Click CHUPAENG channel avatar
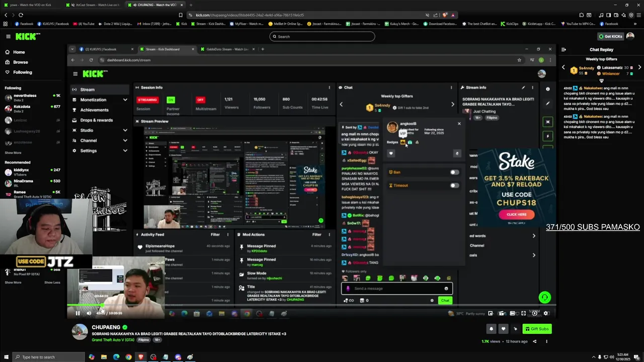Viewport: 644px width, 362px height. pos(79,332)
